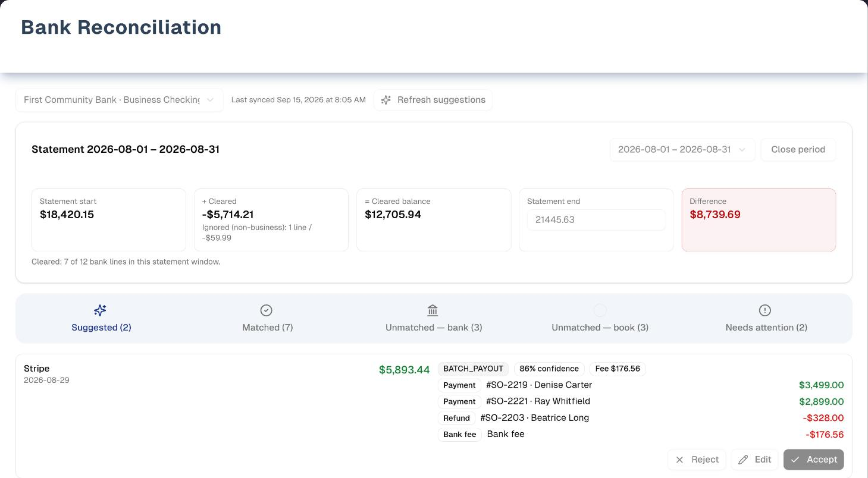
Task: Click the Statement end amount field
Action: tap(596, 220)
